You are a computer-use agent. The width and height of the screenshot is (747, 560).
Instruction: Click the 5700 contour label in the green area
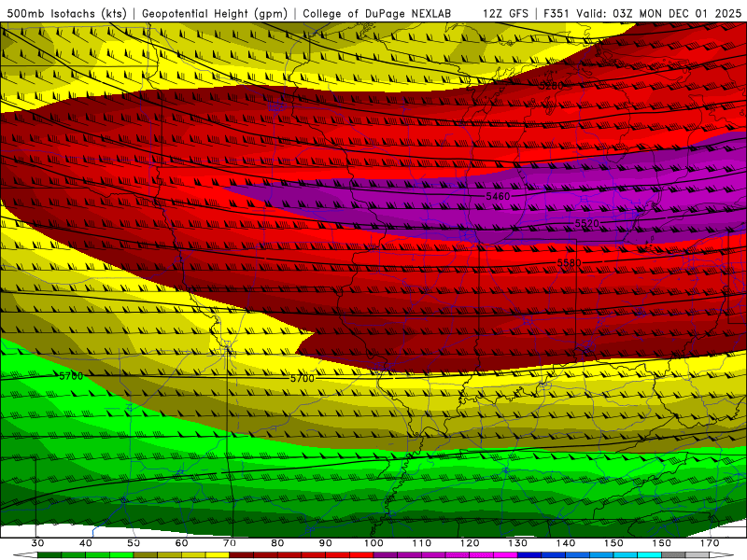[x=71, y=376]
